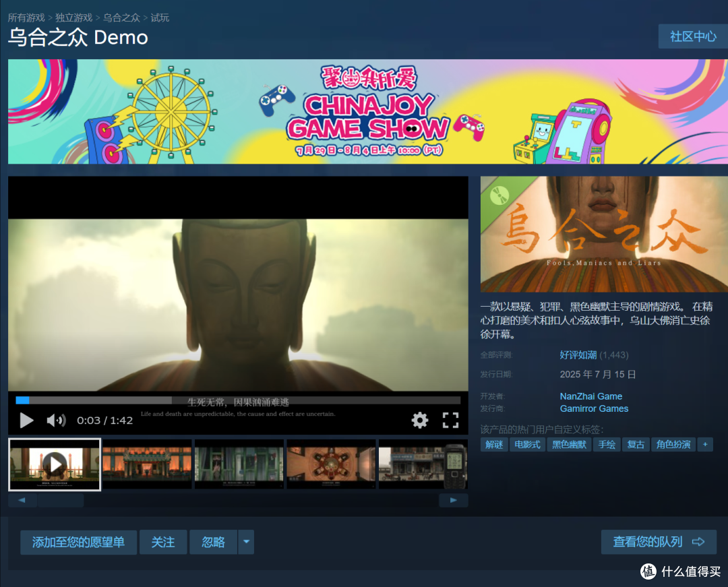
Task: Select second screenshot thumbnail of temple gate
Action: 147,464
